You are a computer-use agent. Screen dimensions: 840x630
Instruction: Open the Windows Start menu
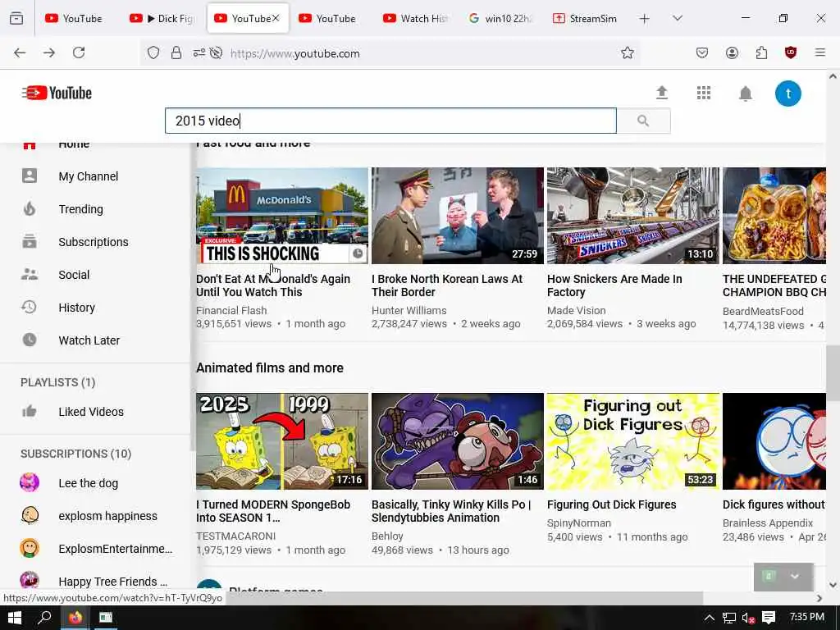(x=15, y=618)
